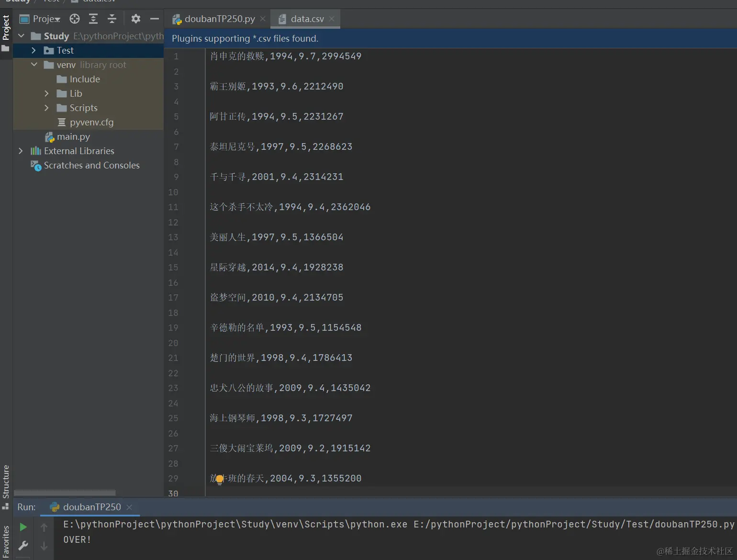The width and height of the screenshot is (737, 560).
Task: Click line with 千与千寻,2001
Action: (x=277, y=177)
